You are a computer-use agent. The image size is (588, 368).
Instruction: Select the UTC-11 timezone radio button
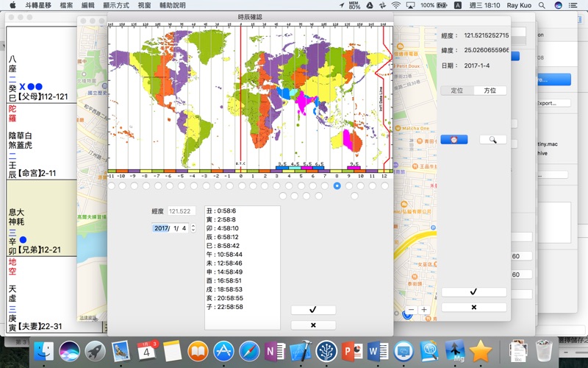click(112, 186)
